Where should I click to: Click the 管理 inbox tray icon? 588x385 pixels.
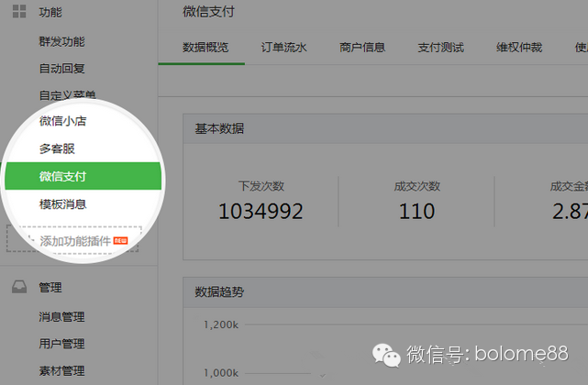coord(19,287)
